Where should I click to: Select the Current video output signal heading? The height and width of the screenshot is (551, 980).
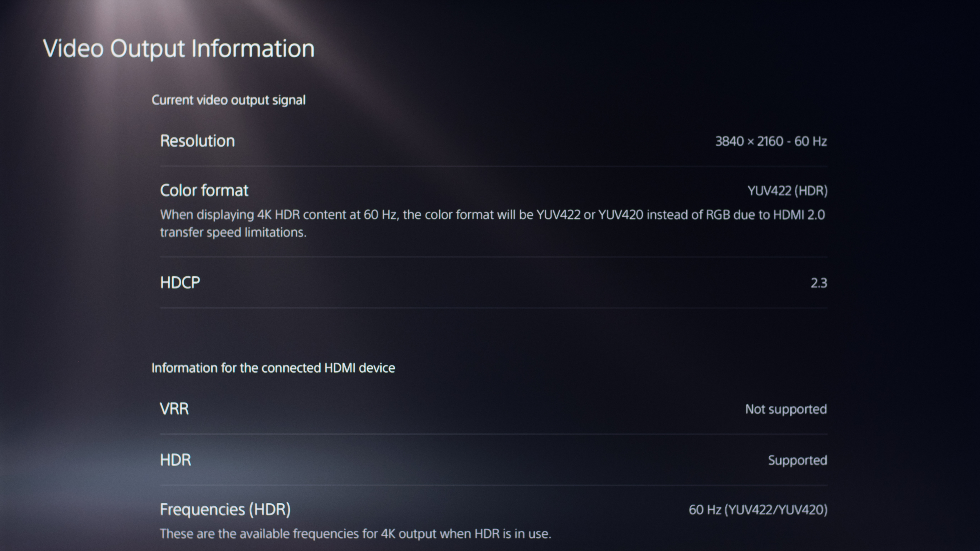tap(228, 100)
